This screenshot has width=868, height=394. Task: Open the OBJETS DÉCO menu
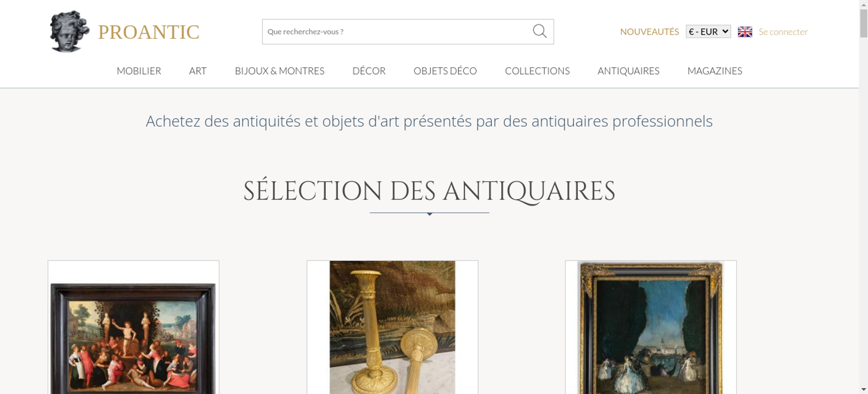coord(445,71)
